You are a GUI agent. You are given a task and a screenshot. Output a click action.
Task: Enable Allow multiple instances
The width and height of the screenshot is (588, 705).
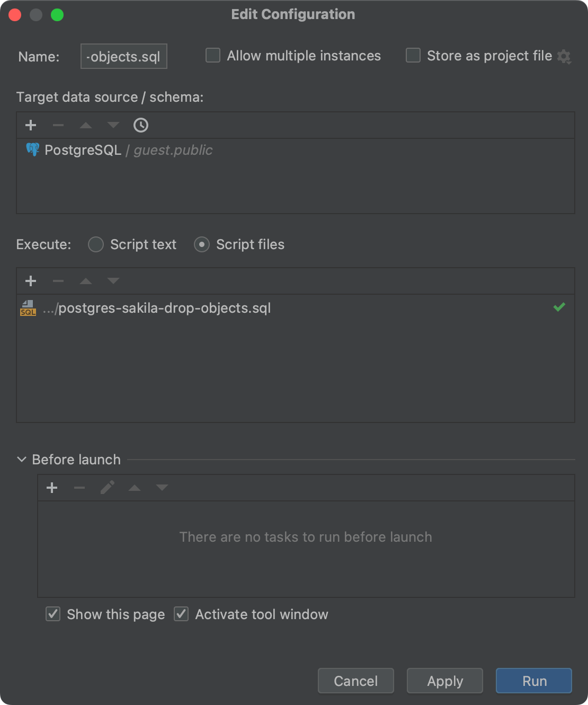pos(212,55)
